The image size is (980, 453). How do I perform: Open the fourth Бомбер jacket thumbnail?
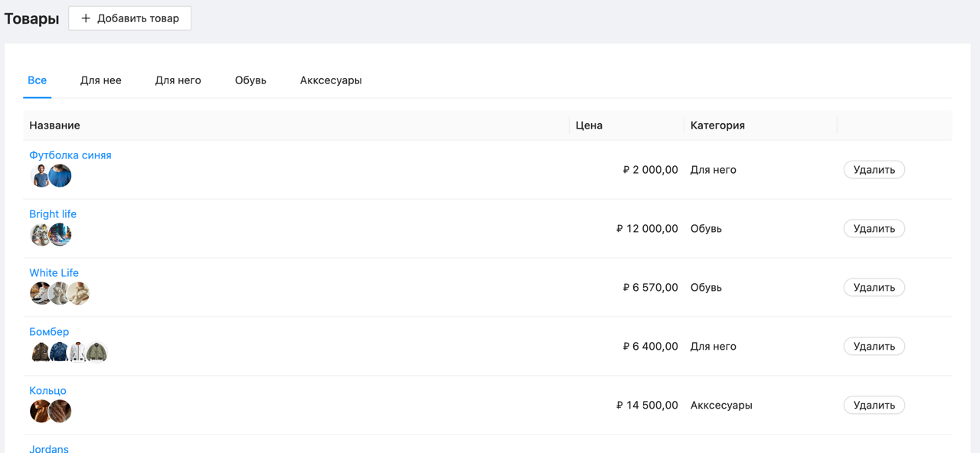click(96, 353)
